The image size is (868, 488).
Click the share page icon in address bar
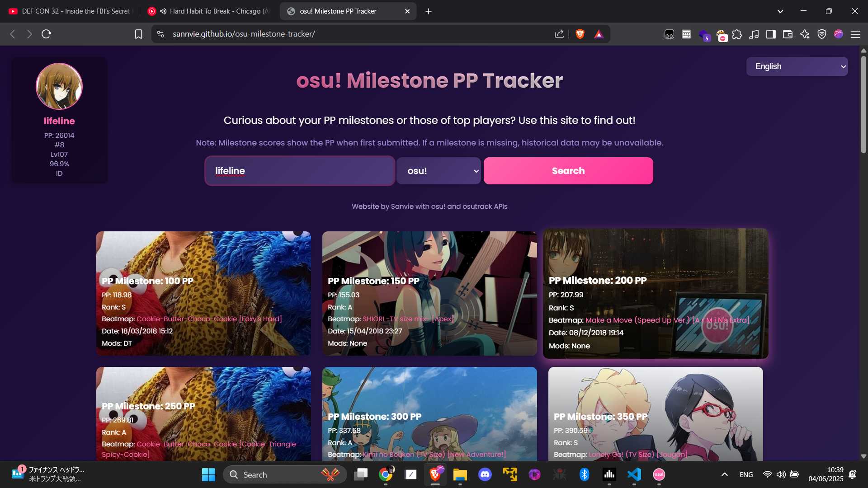(559, 34)
